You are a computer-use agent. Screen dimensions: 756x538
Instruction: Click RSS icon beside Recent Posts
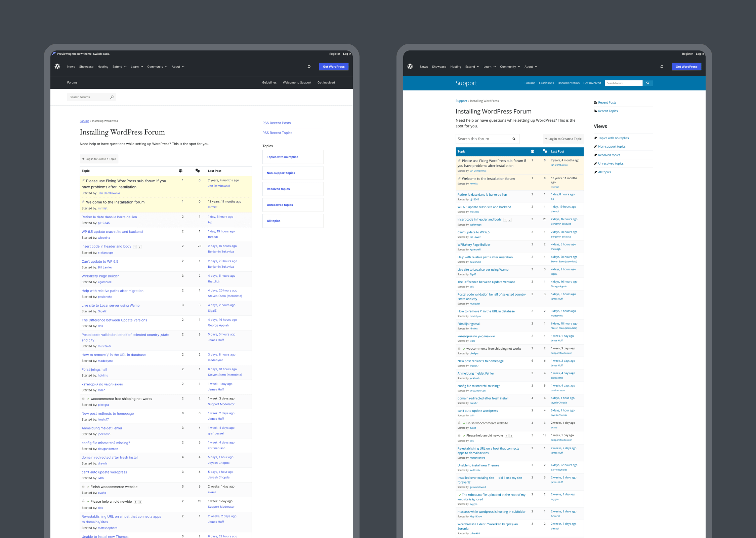pos(595,103)
